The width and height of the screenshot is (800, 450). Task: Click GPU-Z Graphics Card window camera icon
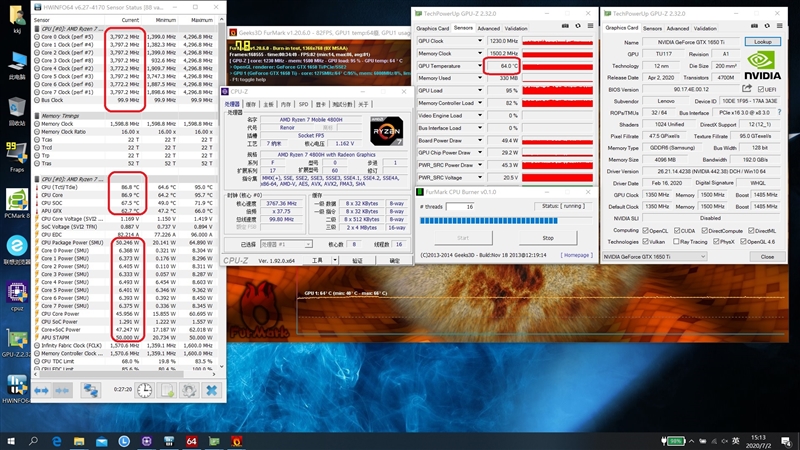(755, 26)
